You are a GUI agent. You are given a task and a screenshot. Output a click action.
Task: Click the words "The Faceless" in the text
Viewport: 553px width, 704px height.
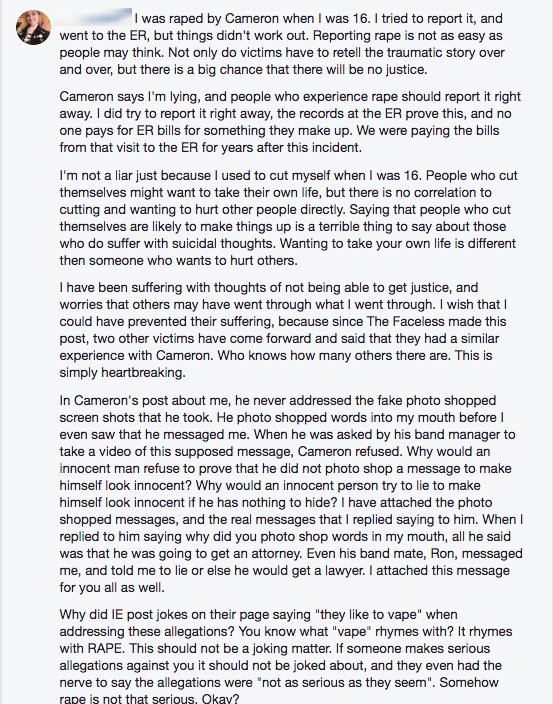click(x=405, y=321)
